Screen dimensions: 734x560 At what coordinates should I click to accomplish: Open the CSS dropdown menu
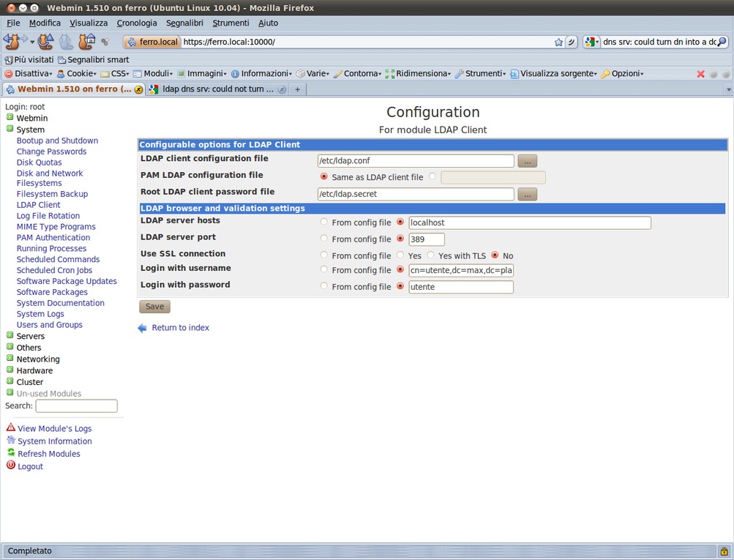[x=115, y=74]
